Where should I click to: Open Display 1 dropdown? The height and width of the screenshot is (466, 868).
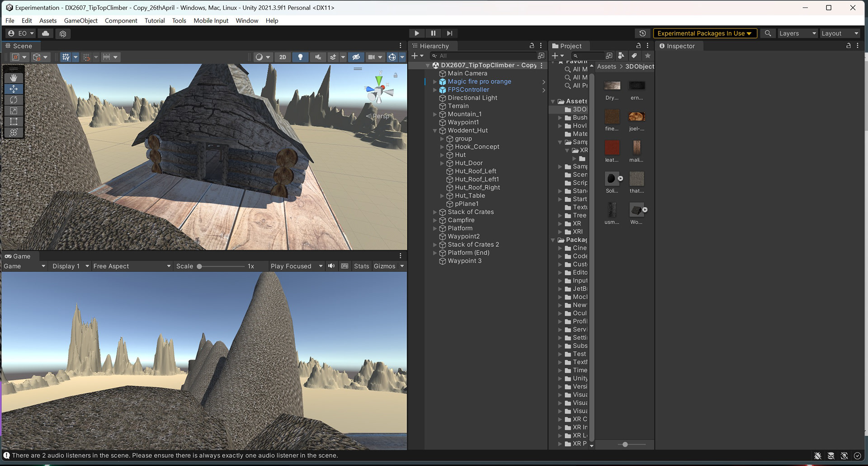(x=71, y=266)
